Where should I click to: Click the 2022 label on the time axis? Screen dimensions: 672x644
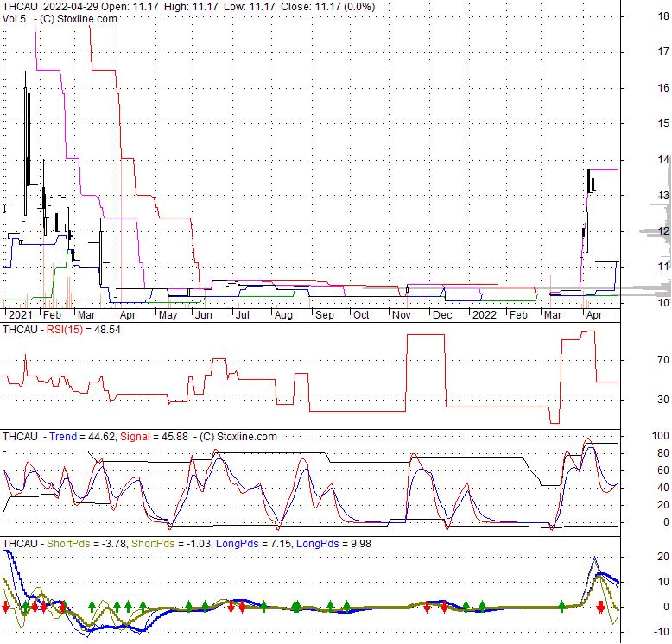(485, 315)
